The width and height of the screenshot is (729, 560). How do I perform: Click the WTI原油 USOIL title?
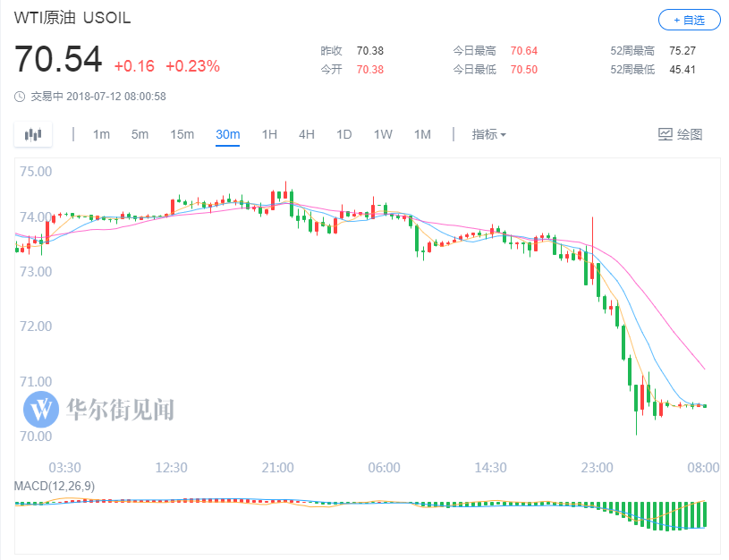[72, 18]
